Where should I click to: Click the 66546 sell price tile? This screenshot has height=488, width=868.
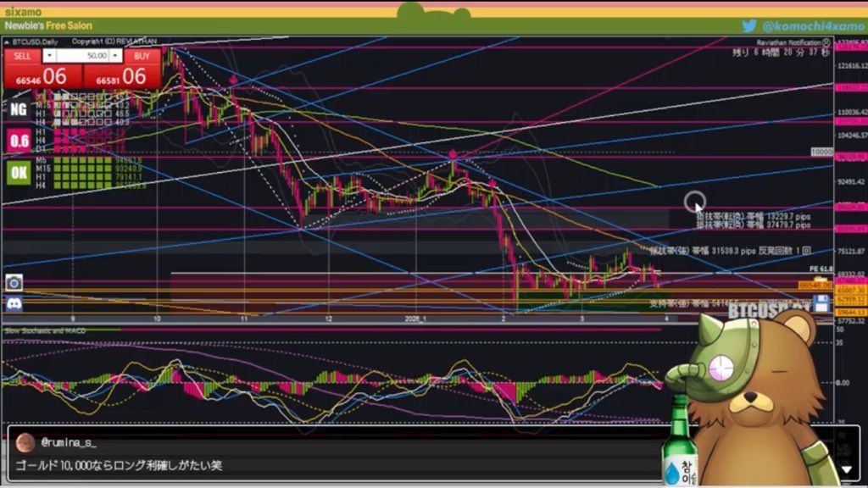tap(43, 76)
